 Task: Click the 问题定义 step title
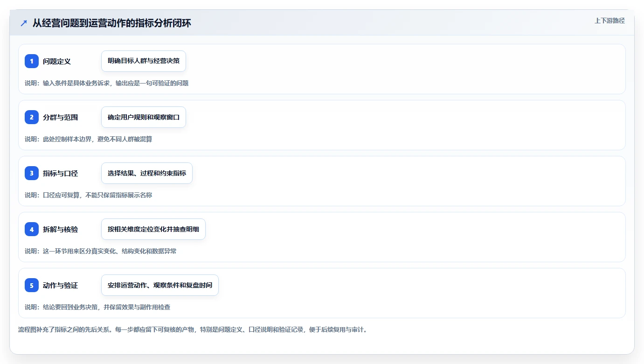click(x=57, y=61)
